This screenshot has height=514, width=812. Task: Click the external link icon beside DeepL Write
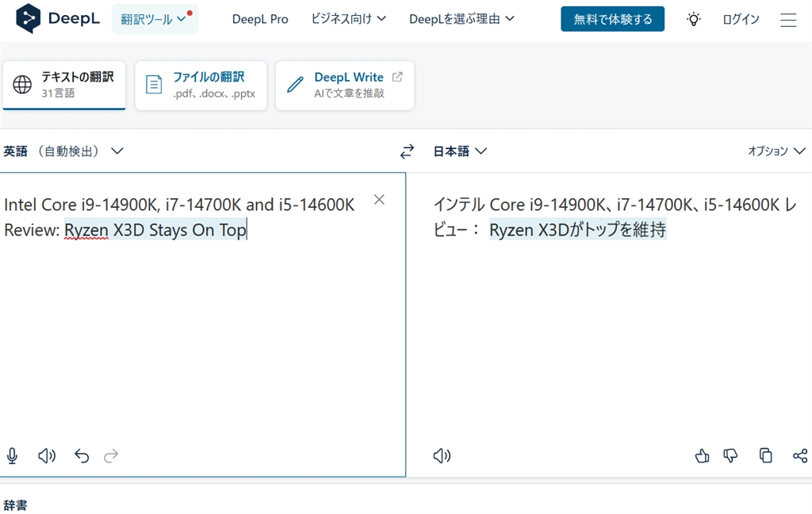click(x=397, y=77)
